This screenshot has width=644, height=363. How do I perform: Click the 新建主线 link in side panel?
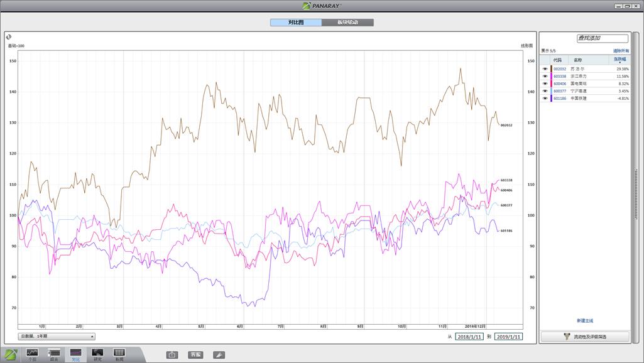pos(585,321)
